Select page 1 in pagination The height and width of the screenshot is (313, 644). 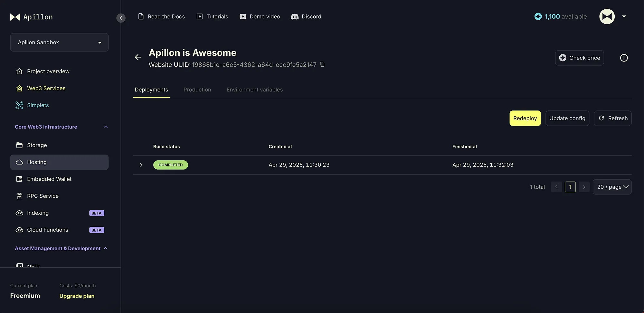(570, 187)
